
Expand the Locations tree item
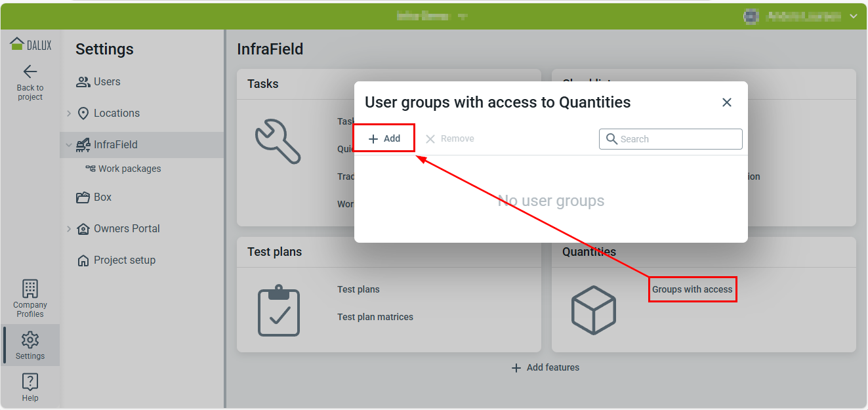click(x=69, y=113)
